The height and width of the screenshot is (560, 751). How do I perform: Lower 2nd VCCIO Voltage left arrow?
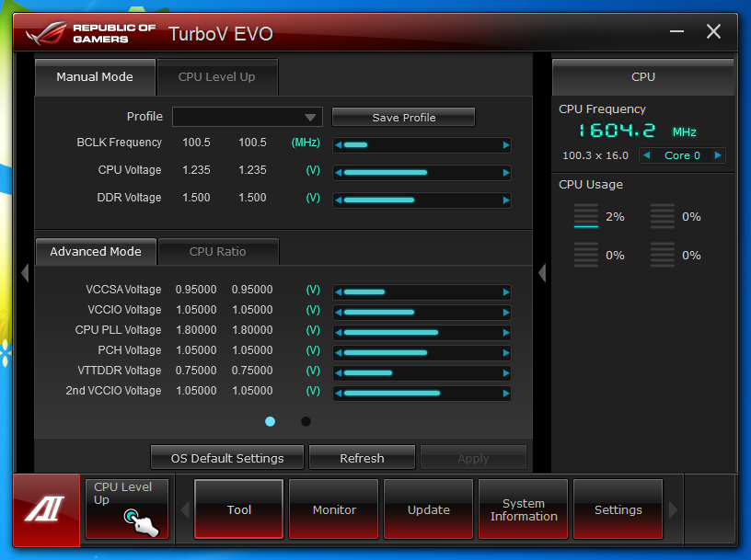click(x=338, y=394)
